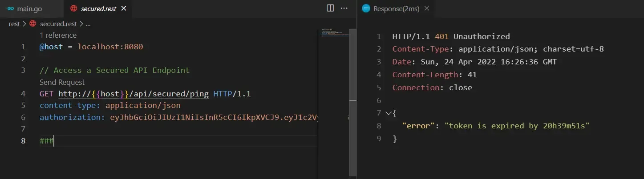
Task: Collapse the JSON body fold arrow at line 7
Action: 388,113
